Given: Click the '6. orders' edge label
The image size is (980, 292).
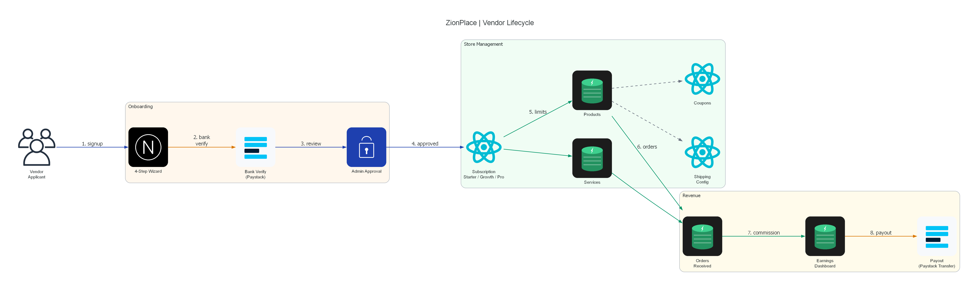Looking at the screenshot, I should coord(647,147).
